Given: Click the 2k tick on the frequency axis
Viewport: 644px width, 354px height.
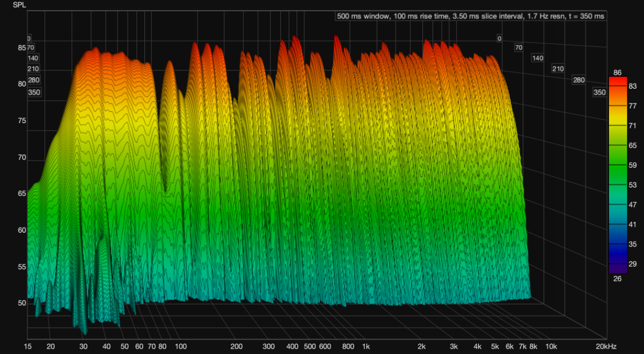Looking at the screenshot, I should (x=422, y=346).
